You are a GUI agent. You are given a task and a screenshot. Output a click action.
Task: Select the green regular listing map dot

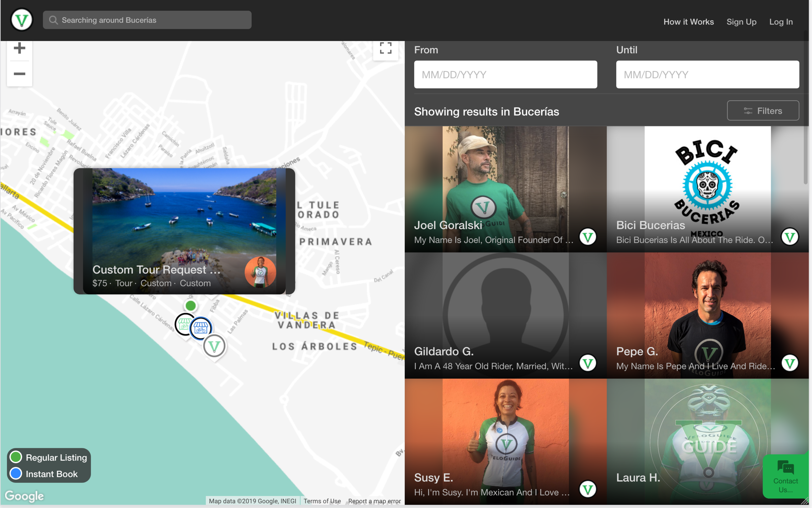[x=191, y=306]
